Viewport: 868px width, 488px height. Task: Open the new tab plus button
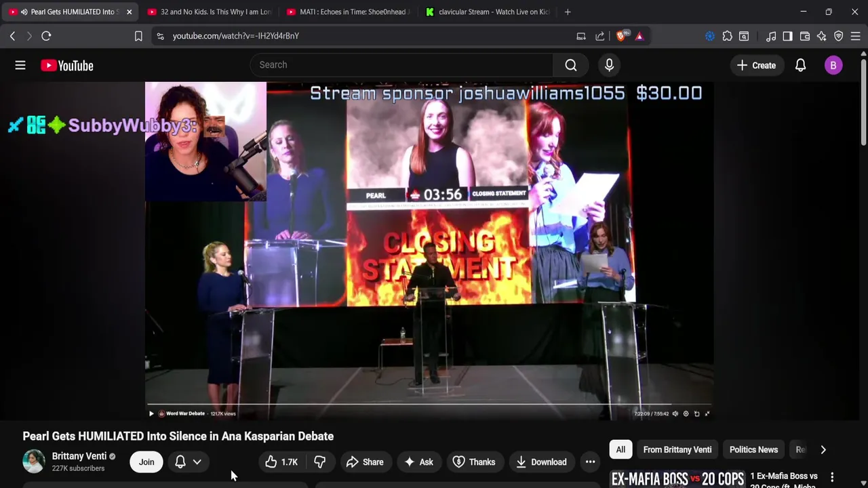click(568, 12)
